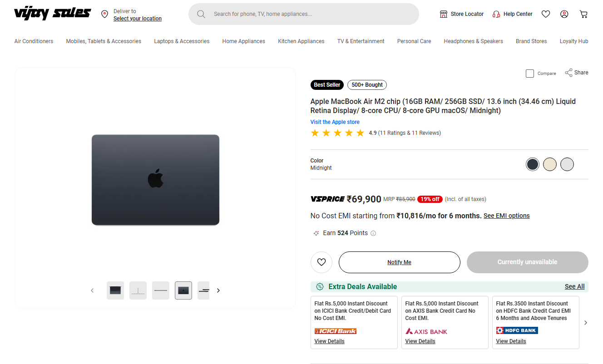Select the Starlight beige color swatch
This screenshot has height=364, width=603.
coord(550,164)
